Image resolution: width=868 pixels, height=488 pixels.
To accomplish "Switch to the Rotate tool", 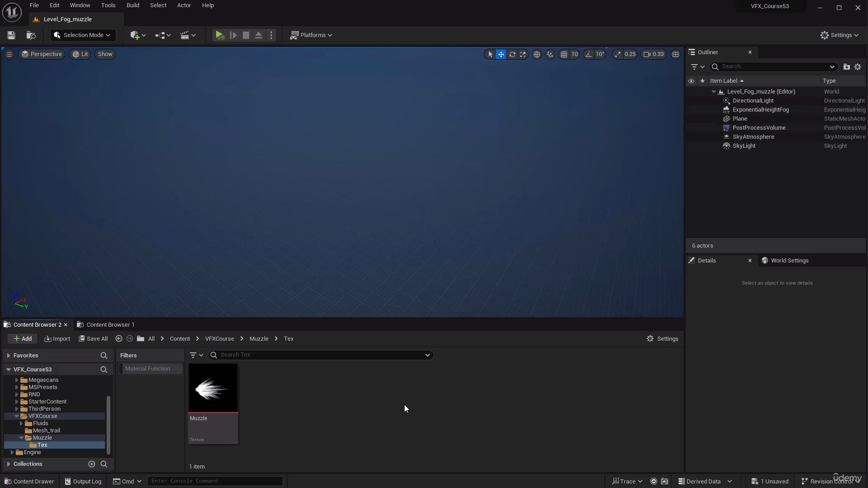I will point(512,54).
